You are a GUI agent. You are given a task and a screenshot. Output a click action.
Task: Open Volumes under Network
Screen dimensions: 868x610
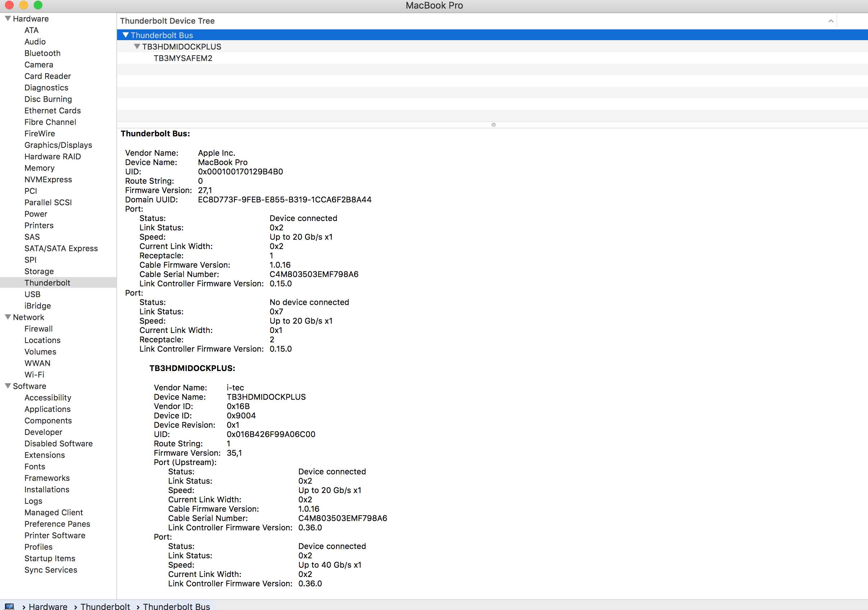coord(41,352)
